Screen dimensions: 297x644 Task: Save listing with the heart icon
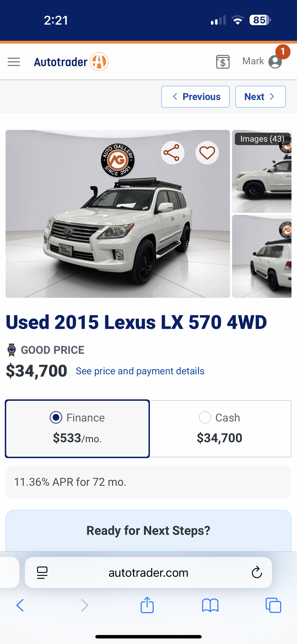click(207, 153)
